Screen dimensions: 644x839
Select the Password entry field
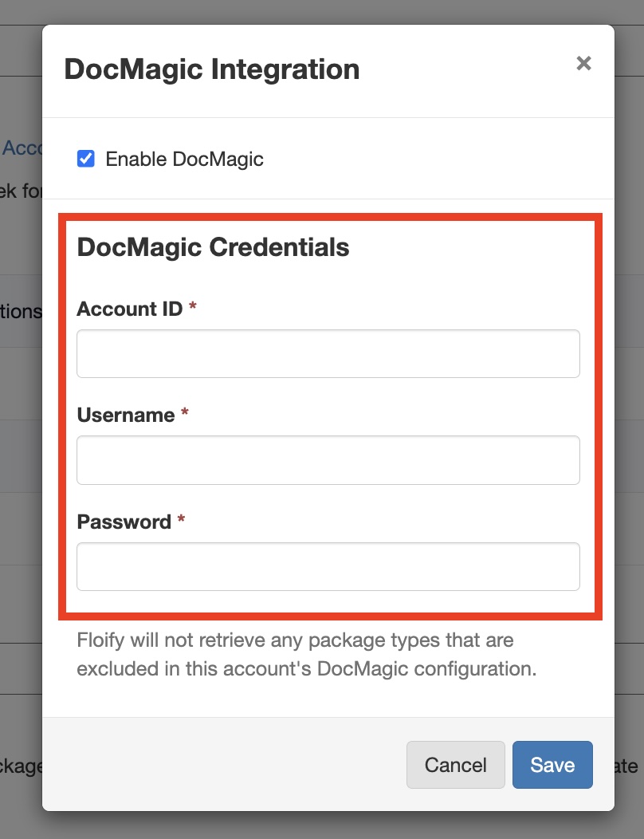coord(328,566)
